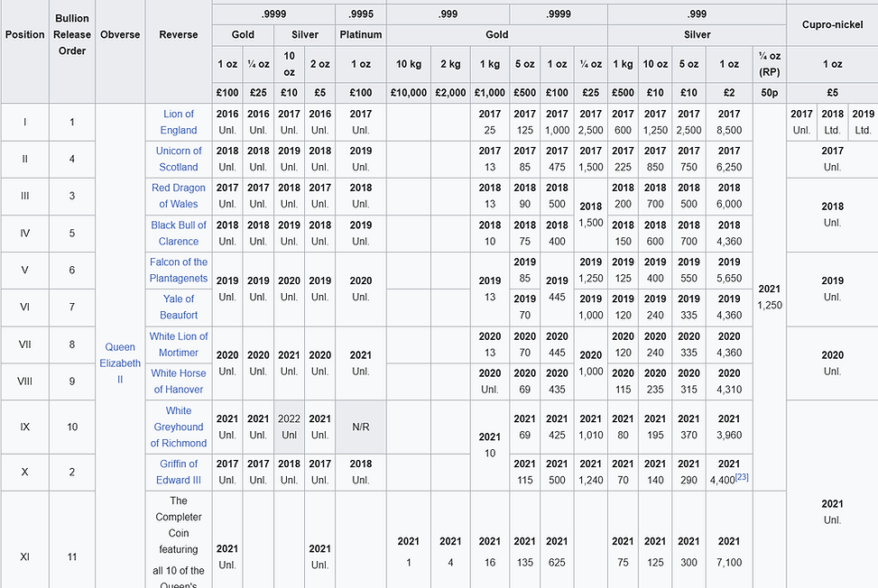Click the Cupro-nickel header cell
Image resolution: width=878 pixels, height=588 pixels.
(832, 24)
